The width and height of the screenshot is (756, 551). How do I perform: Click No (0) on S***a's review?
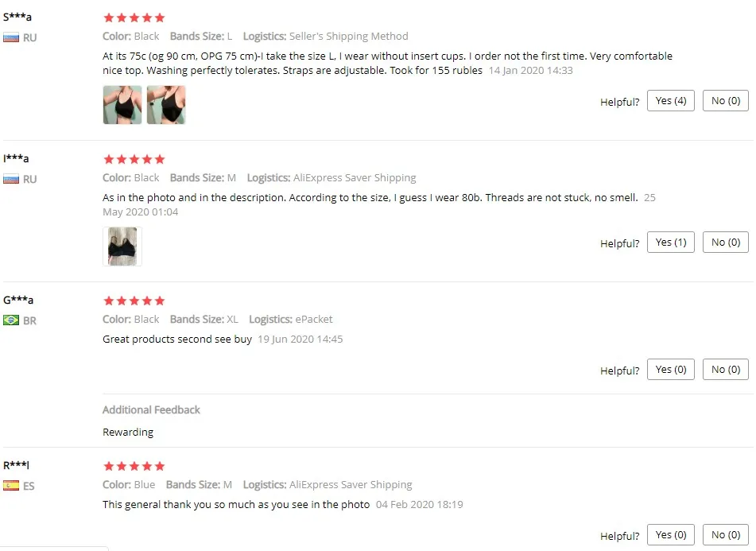[x=726, y=101]
